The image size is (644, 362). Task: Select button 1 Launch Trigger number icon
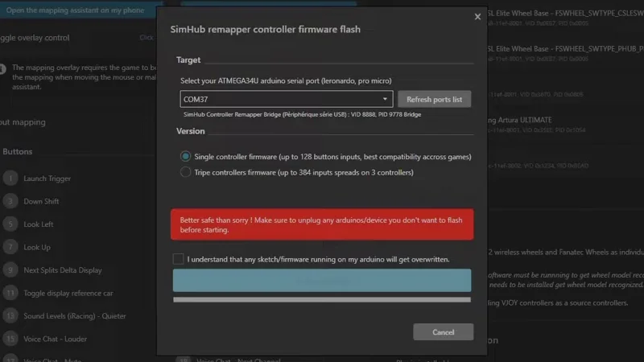coord(10,178)
